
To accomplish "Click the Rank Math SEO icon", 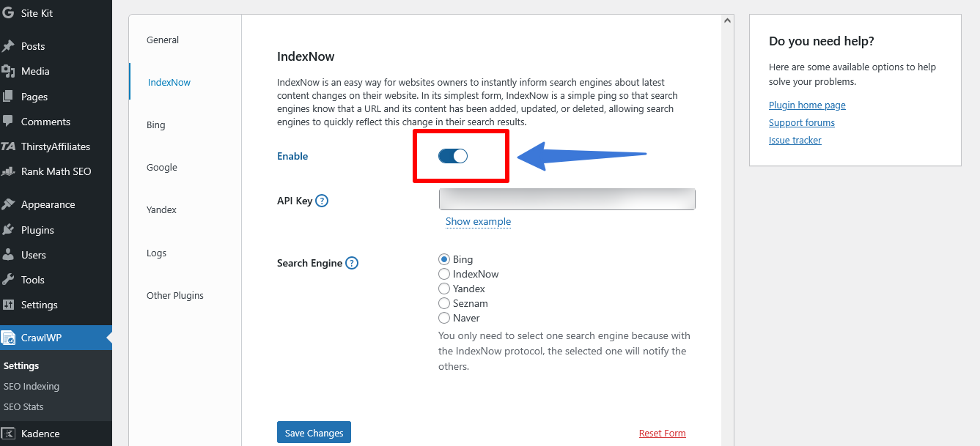I will coord(8,171).
